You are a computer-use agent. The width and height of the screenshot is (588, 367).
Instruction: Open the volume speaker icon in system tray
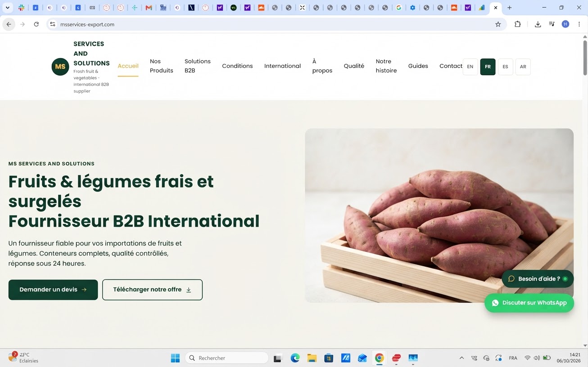(x=537, y=358)
